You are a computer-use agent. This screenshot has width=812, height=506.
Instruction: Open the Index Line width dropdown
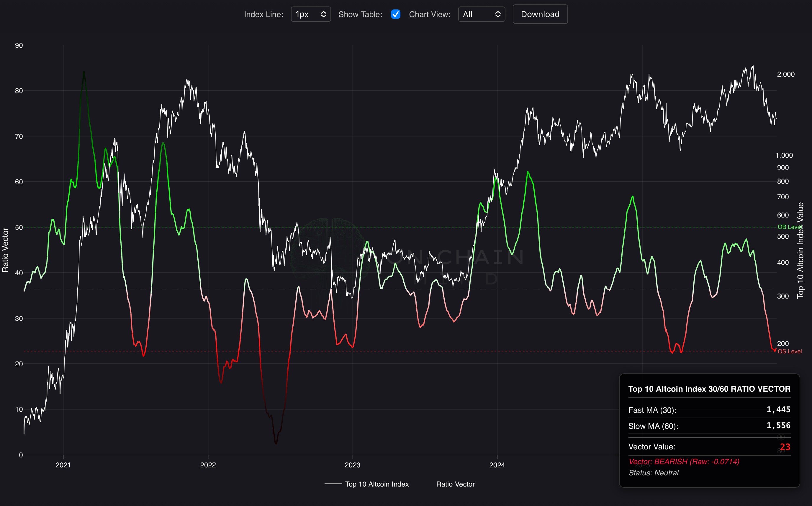click(310, 14)
